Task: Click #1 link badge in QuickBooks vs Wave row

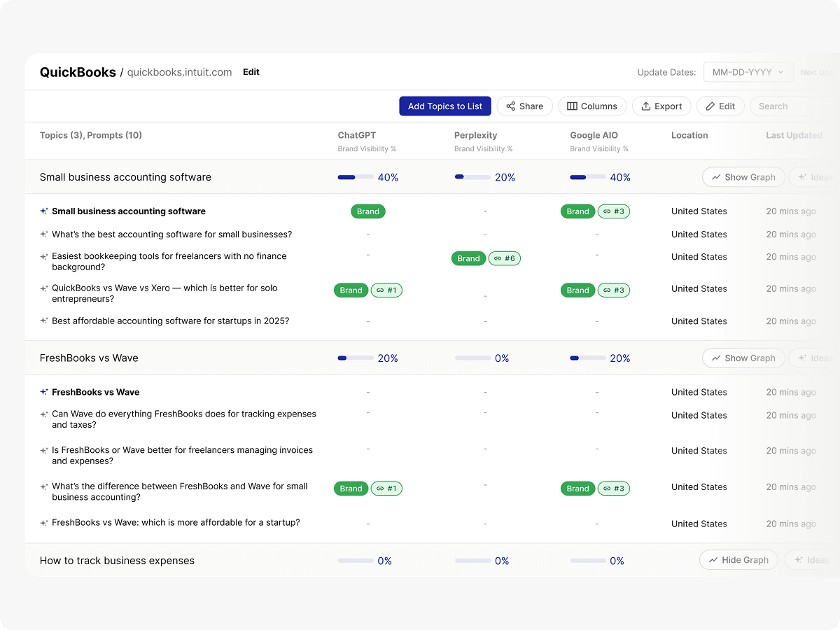Action: click(x=386, y=290)
